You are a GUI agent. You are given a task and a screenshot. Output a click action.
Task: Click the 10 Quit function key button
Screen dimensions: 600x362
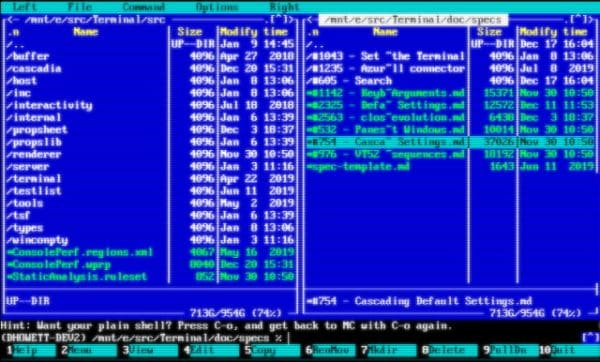(569, 350)
